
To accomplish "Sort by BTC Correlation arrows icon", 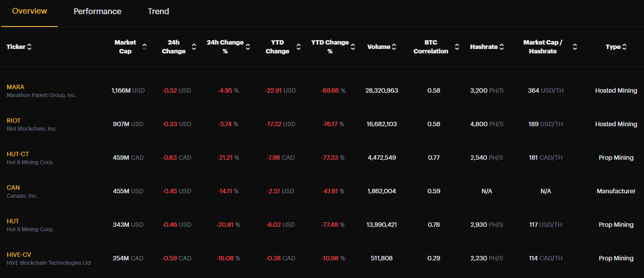I will (457, 47).
